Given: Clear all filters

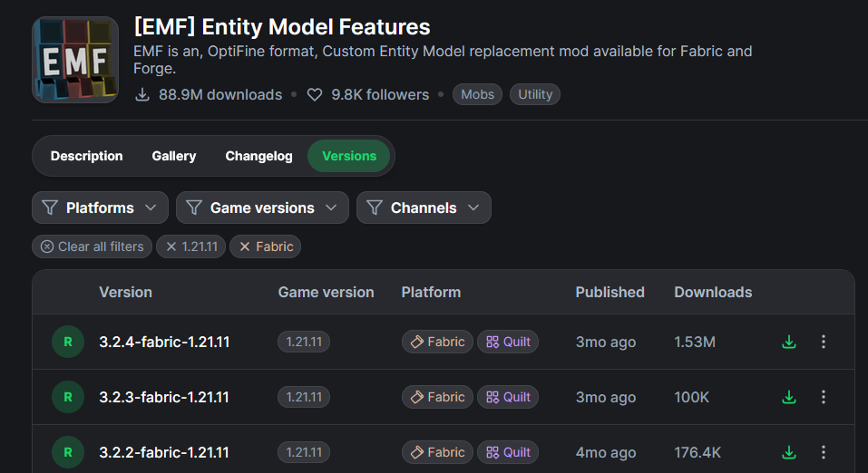Looking at the screenshot, I should tap(92, 246).
